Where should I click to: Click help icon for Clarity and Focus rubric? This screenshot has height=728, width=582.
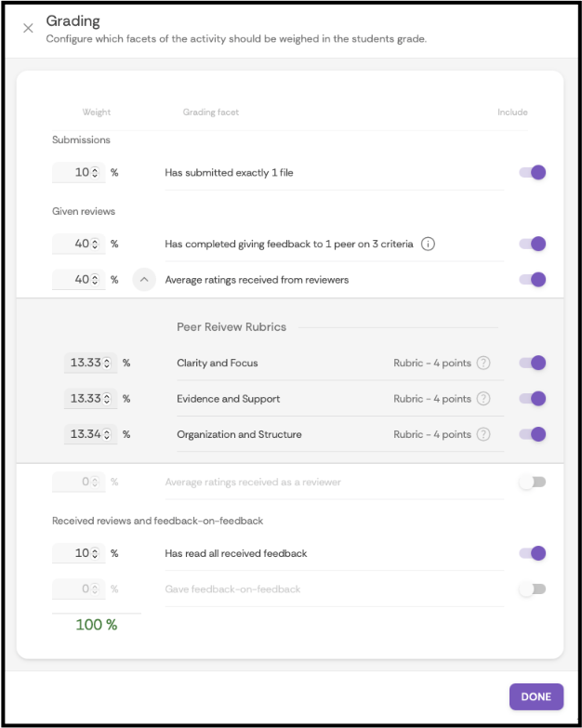coord(483,363)
